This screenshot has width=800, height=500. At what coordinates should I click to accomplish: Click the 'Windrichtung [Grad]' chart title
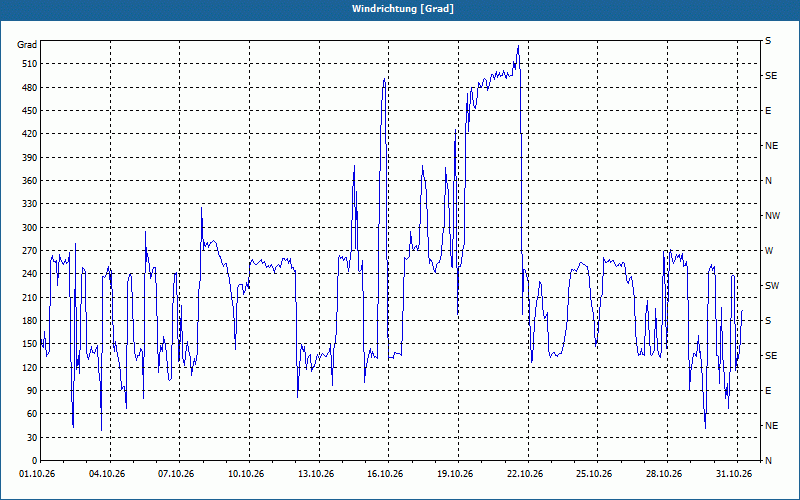pyautogui.click(x=403, y=9)
